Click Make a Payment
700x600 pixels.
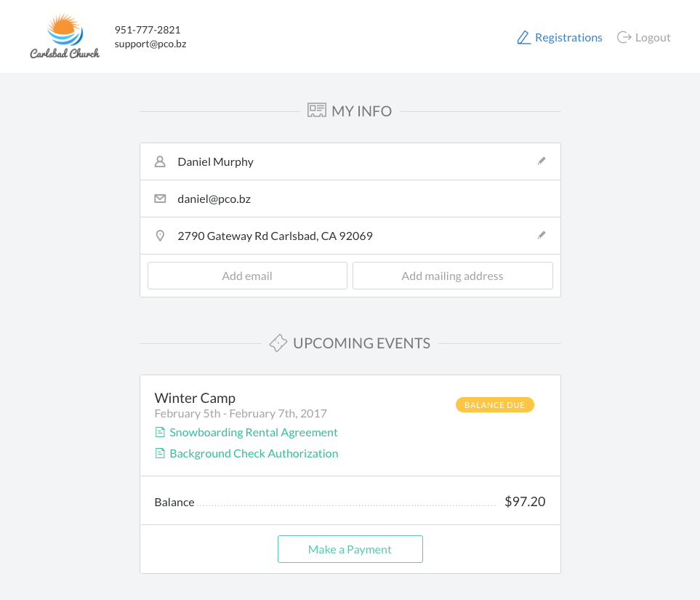tap(350, 549)
